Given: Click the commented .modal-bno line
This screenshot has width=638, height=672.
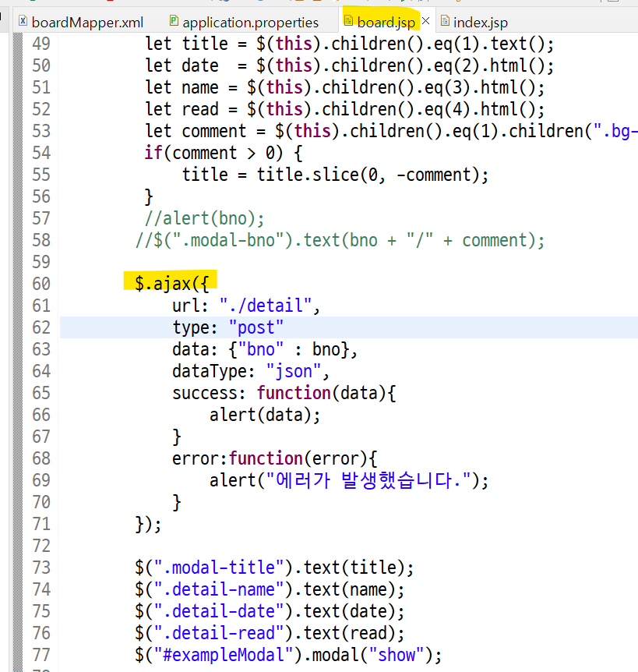Looking at the screenshot, I should [x=340, y=240].
